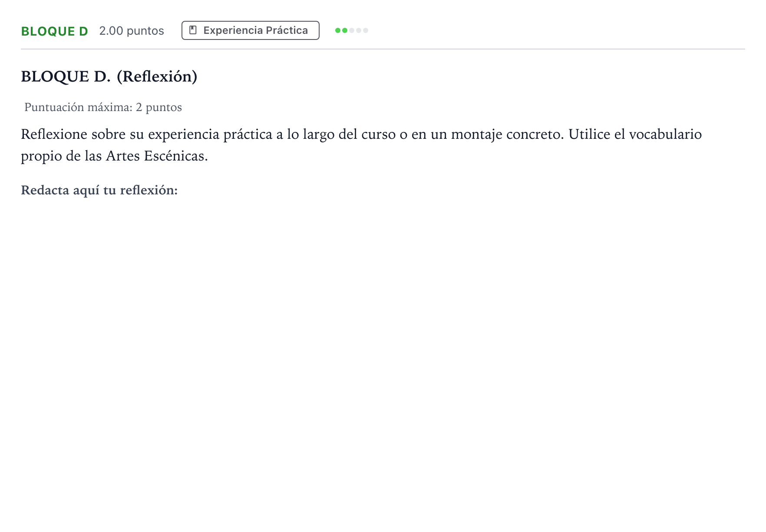This screenshot has height=532, width=766.
Task: Click the Redacta aquí tu reflexión label
Action: [x=99, y=190]
